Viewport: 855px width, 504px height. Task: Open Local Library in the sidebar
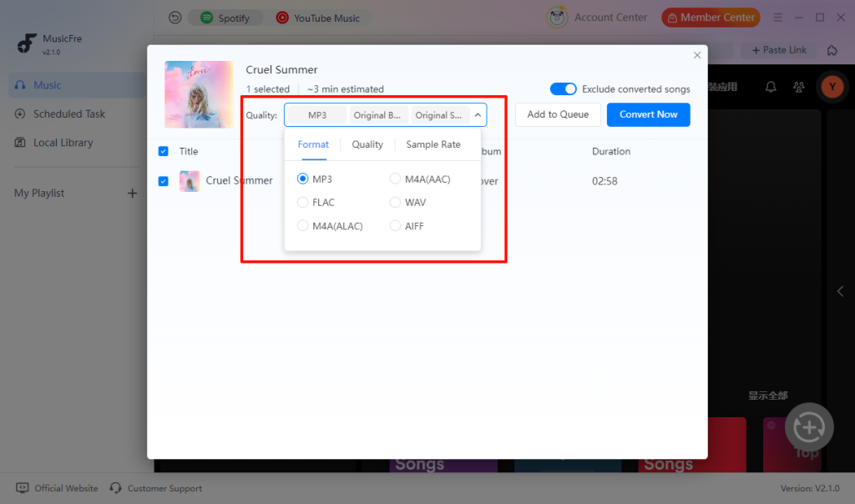tap(78, 143)
